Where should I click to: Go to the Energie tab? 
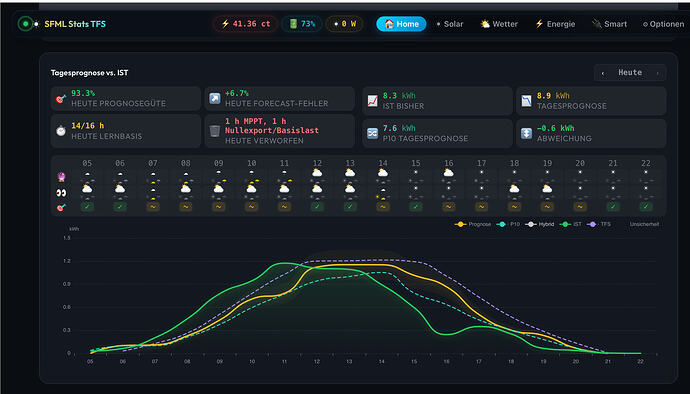tap(555, 24)
